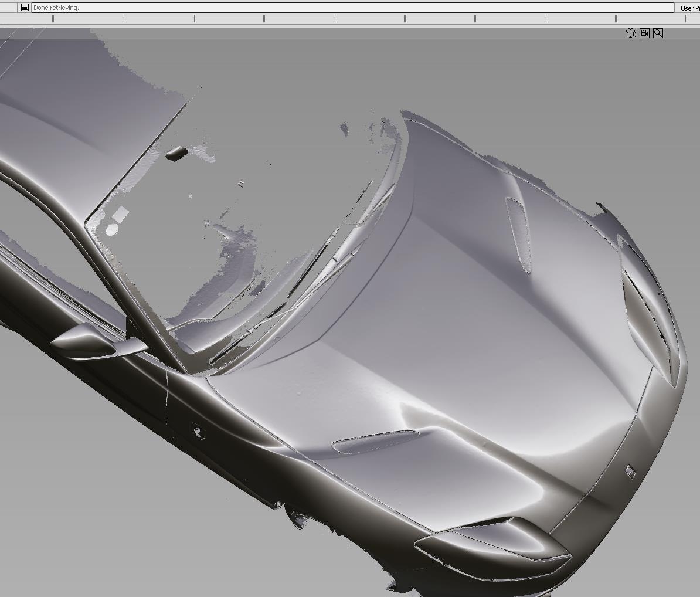Click the second toolbar segment below the status bar

click(x=88, y=18)
